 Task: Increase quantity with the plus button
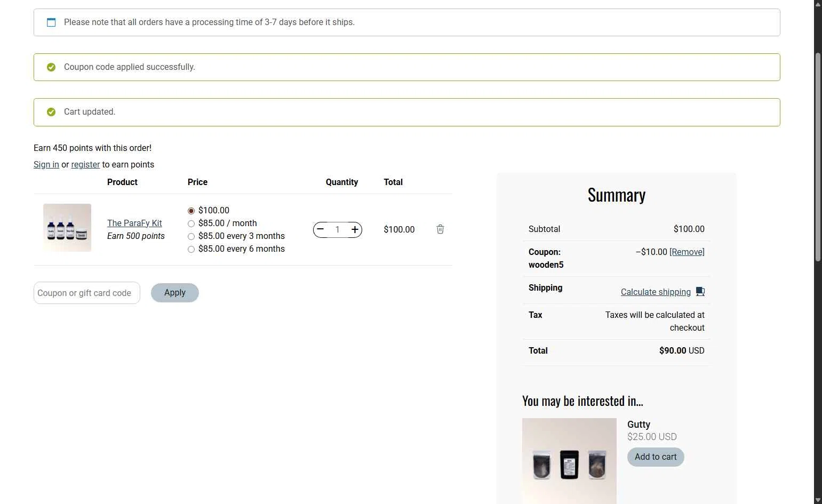(355, 229)
